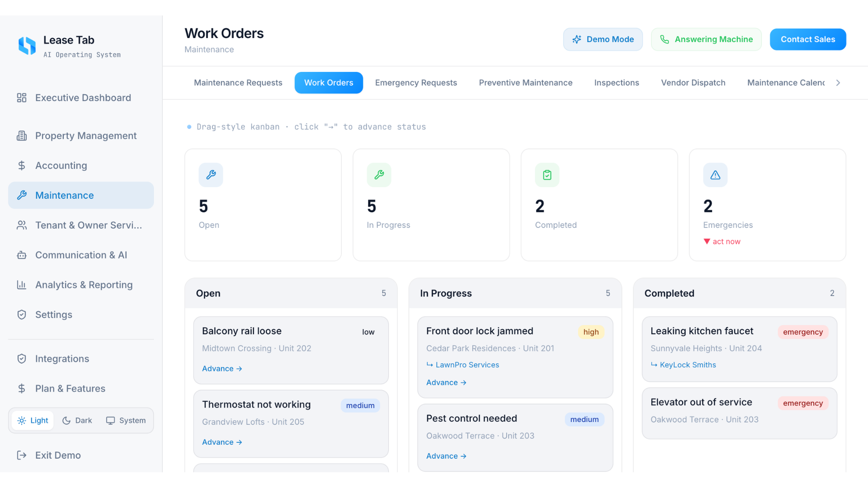Switch theme to Dark mode

[77, 421]
